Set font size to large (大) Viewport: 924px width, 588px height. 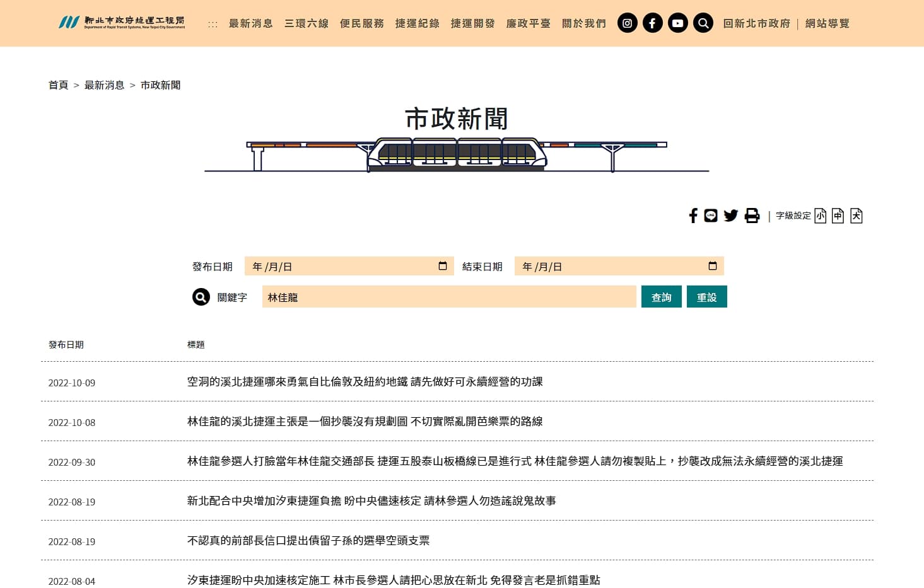[x=856, y=216]
